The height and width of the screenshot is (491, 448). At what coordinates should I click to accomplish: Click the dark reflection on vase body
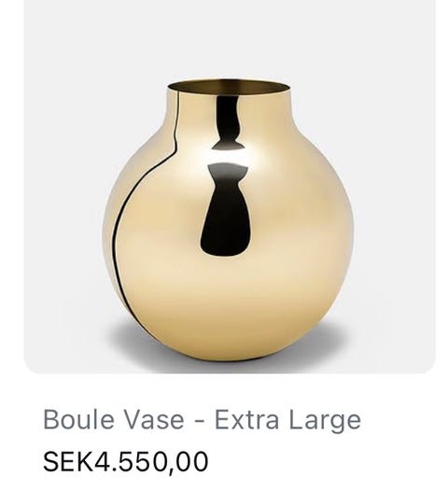pyautogui.click(x=228, y=209)
